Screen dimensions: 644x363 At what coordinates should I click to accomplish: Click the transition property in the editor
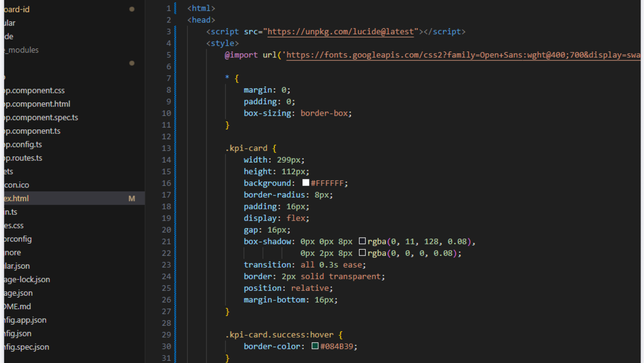tap(267, 265)
